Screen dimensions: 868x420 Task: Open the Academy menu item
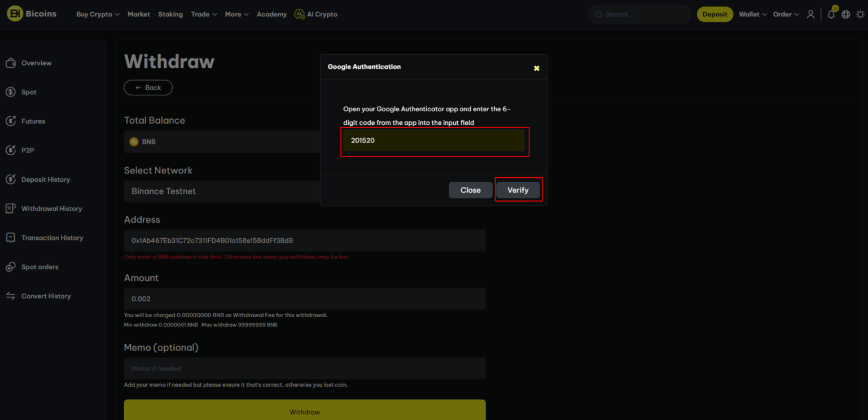point(271,14)
